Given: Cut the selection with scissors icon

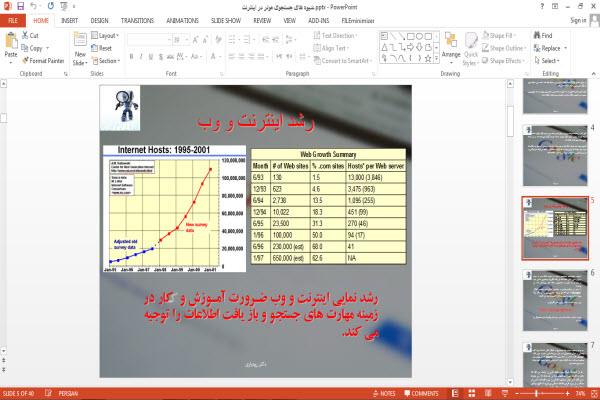Looking at the screenshot, I should (30, 36).
